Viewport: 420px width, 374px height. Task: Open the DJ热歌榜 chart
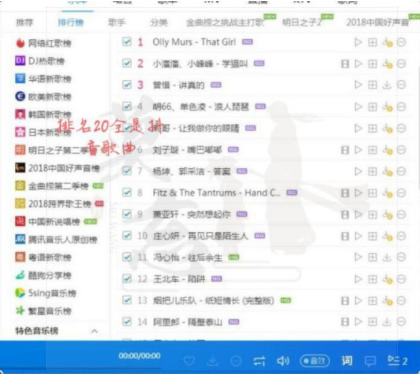[40, 61]
